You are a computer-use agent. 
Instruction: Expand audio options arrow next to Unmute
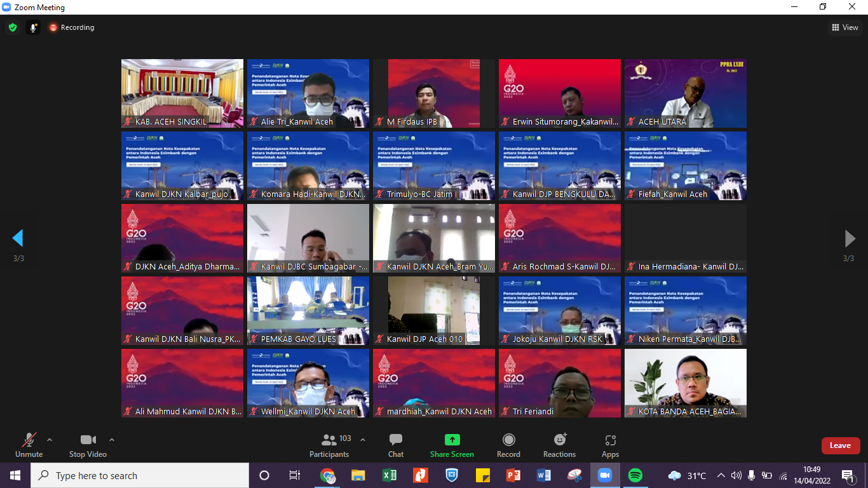click(50, 440)
